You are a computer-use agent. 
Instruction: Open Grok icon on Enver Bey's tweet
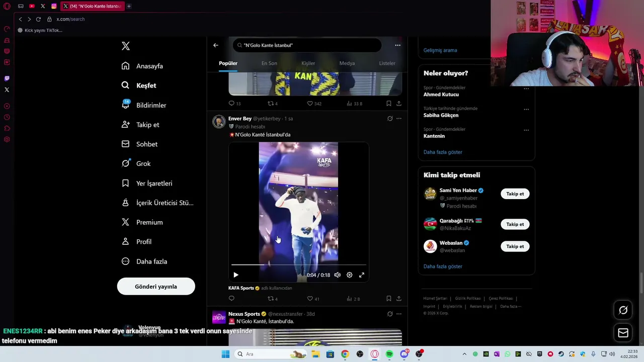[x=390, y=119]
